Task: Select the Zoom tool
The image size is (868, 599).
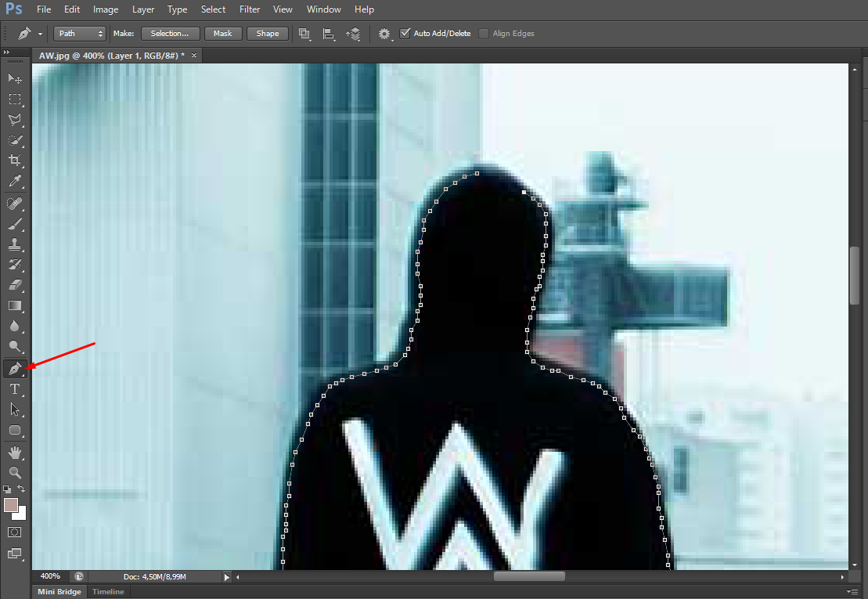Action: point(15,473)
